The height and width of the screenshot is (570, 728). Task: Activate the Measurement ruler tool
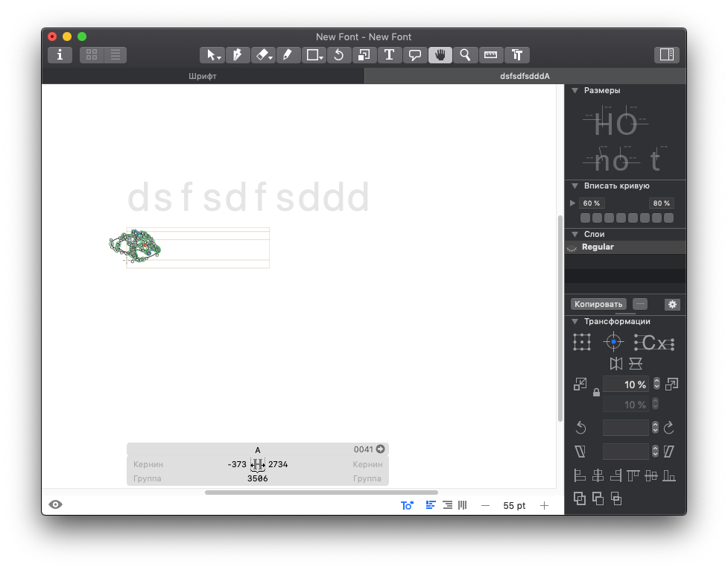pos(490,54)
